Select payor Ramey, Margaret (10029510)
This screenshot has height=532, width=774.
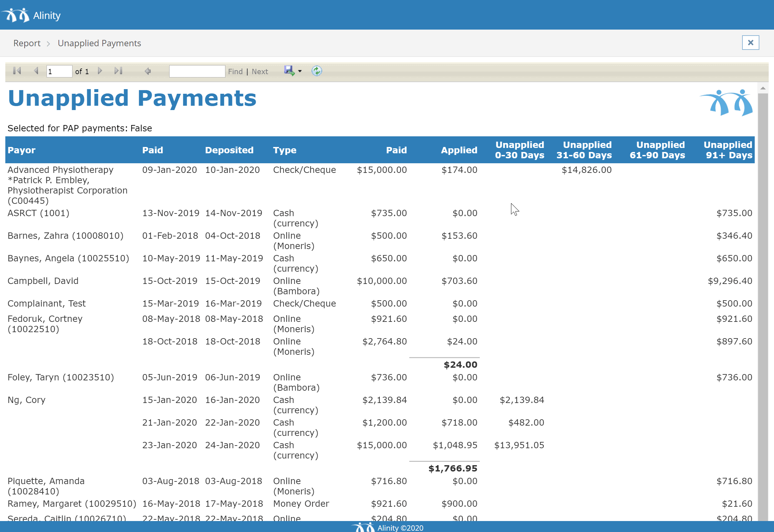pyautogui.click(x=72, y=504)
